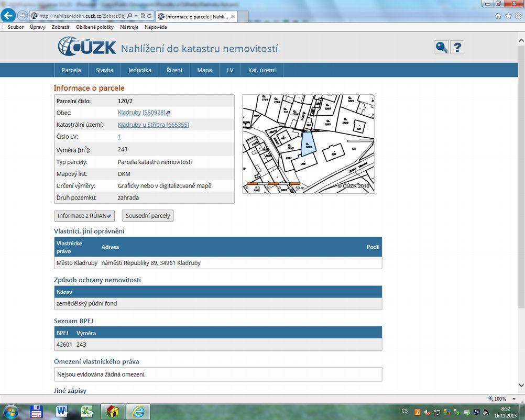Viewport: 525px width, 420px height.
Task: Click the parcel number '120/2' value
Action: point(125,101)
